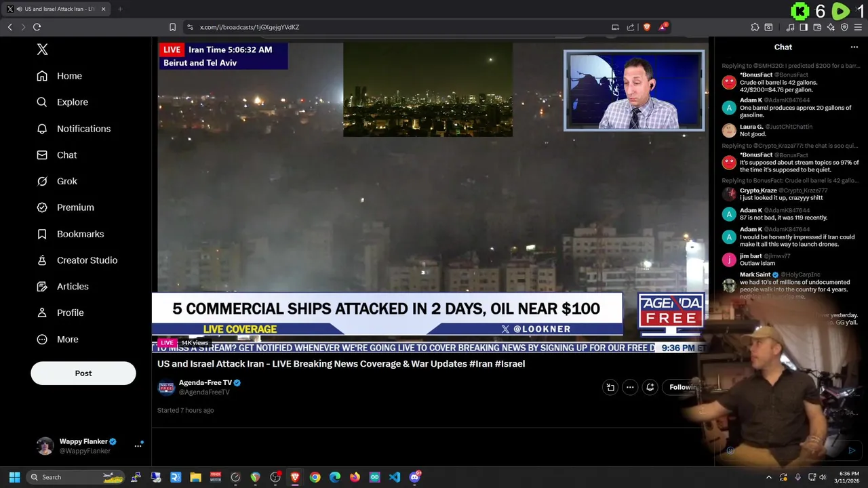Open Articles in the sidebar
Screen dimensions: 868x488
coord(62,287)
